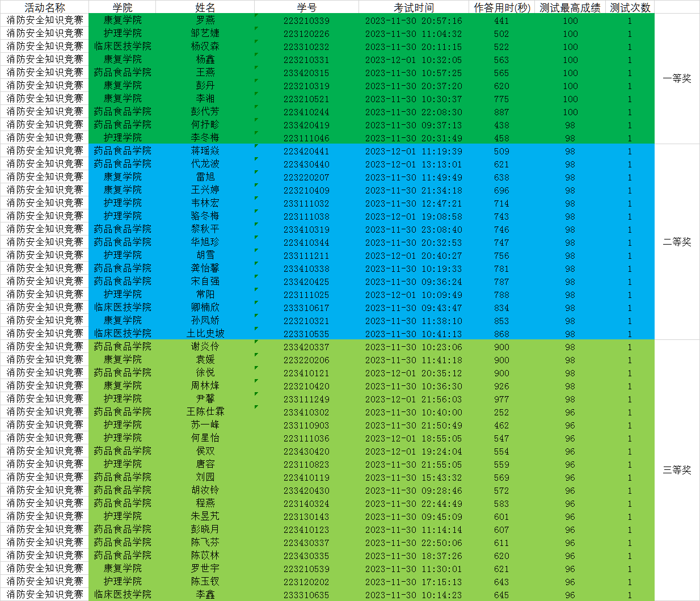Select student ID cell 233420337
This screenshot has width=700, height=601.
pos(306,347)
